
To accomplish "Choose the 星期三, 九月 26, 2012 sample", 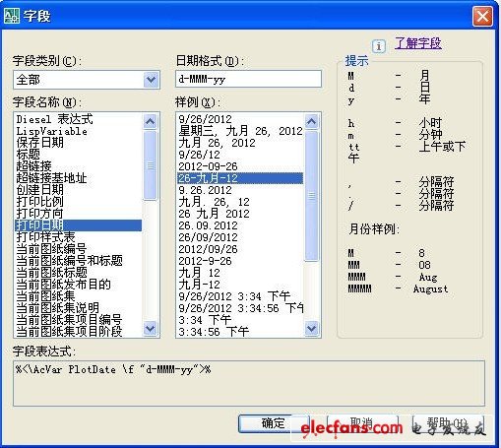I will pyautogui.click(x=240, y=131).
